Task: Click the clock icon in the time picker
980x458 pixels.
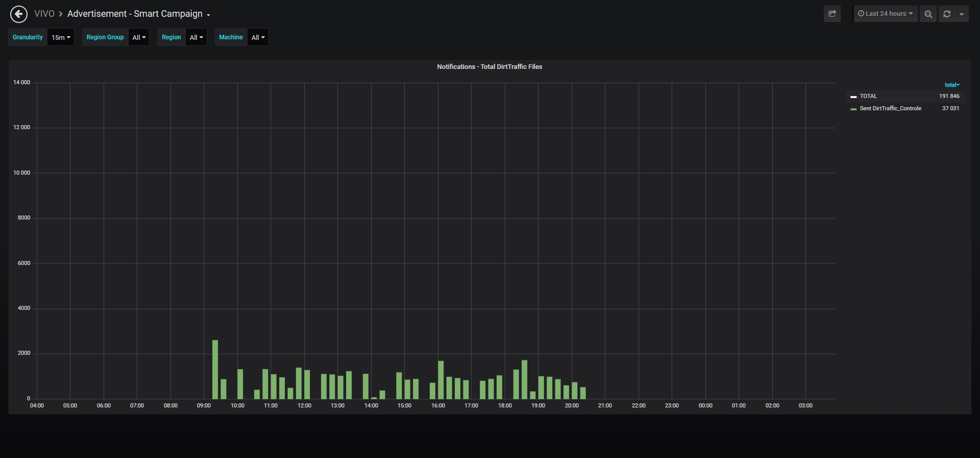Action: coord(861,14)
